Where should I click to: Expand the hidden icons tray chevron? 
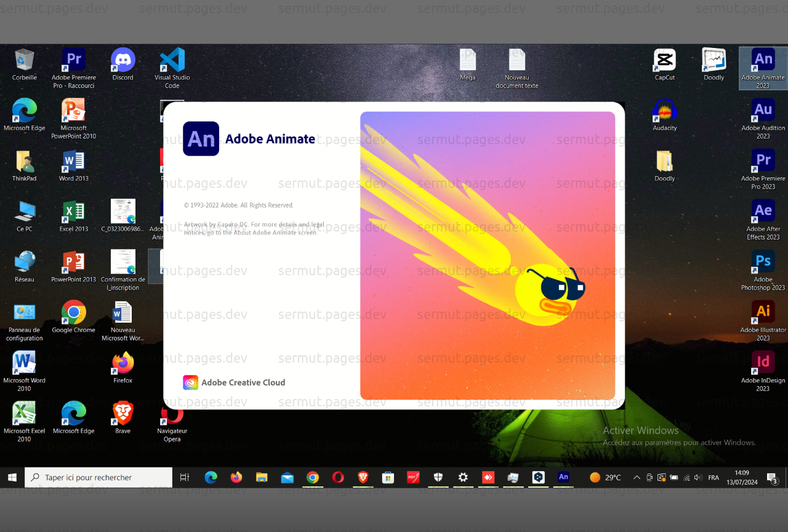(x=636, y=477)
